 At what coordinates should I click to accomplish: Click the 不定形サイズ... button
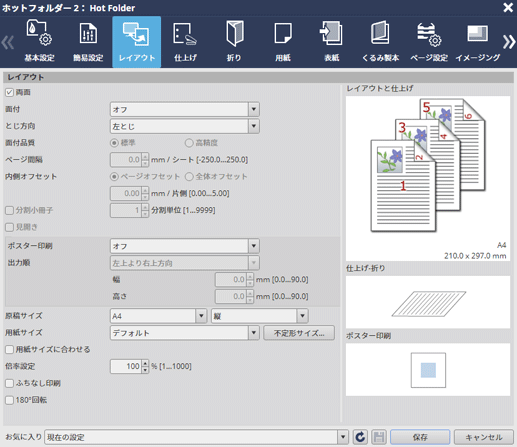[x=299, y=333]
